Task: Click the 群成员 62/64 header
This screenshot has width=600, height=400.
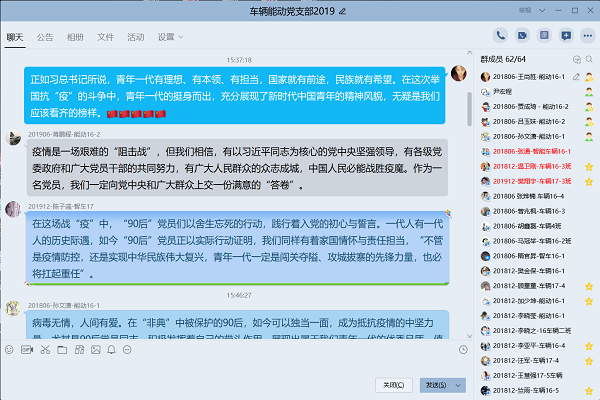Action: click(503, 59)
